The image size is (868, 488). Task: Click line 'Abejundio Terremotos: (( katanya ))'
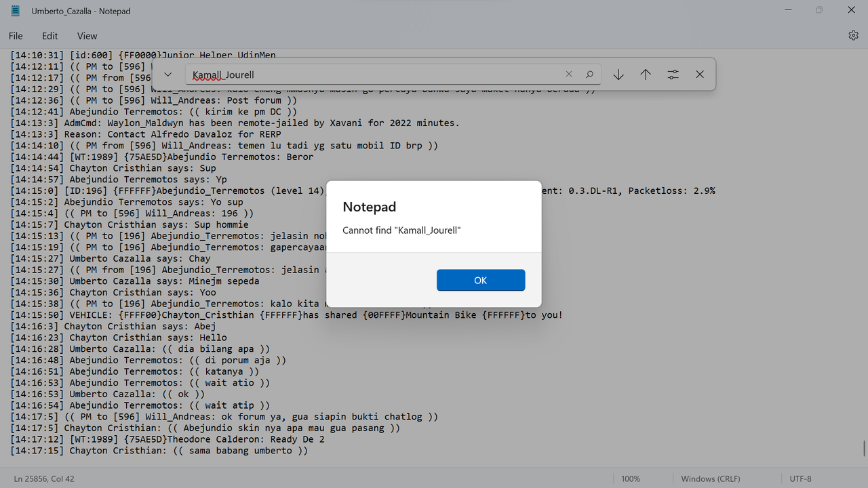click(134, 371)
